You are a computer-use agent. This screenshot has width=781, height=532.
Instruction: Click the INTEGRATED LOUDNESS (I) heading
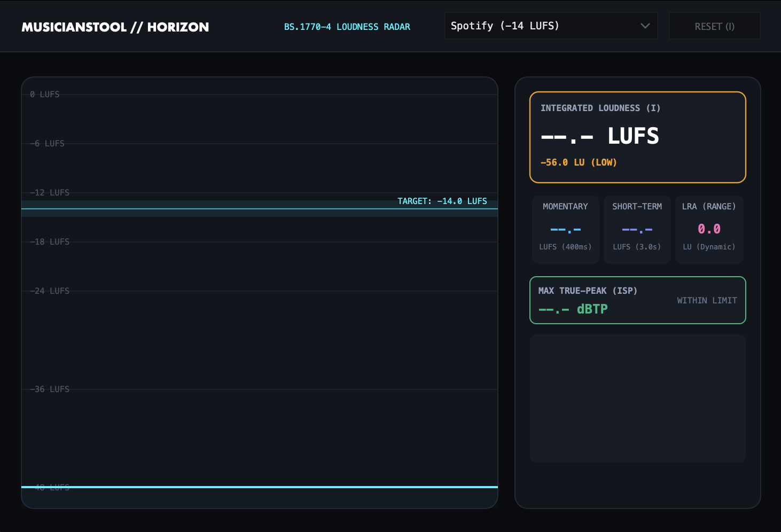click(x=600, y=108)
